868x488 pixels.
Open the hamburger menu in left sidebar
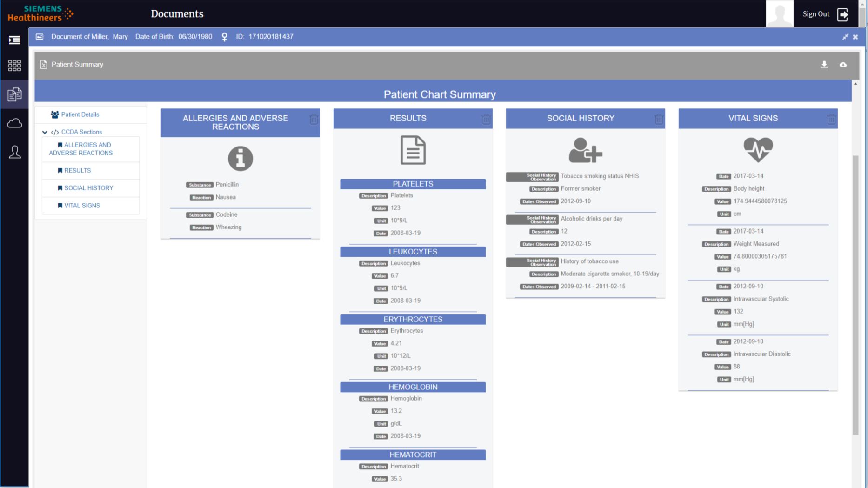click(x=14, y=40)
